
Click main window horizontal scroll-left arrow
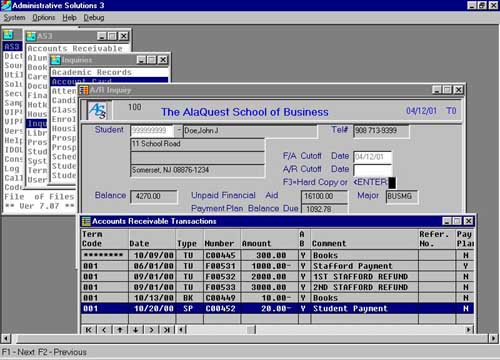pyautogui.click(x=6, y=339)
